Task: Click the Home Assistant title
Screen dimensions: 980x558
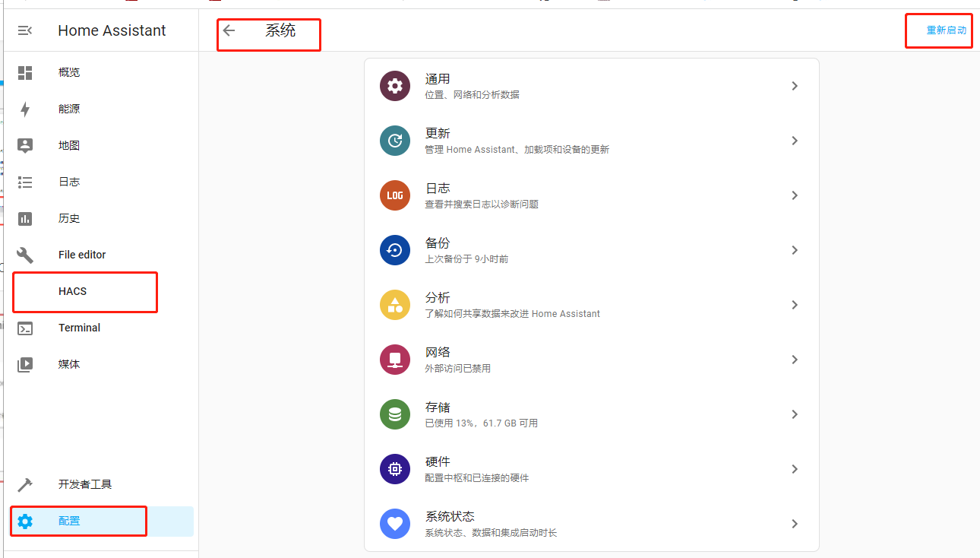Action: [x=112, y=30]
